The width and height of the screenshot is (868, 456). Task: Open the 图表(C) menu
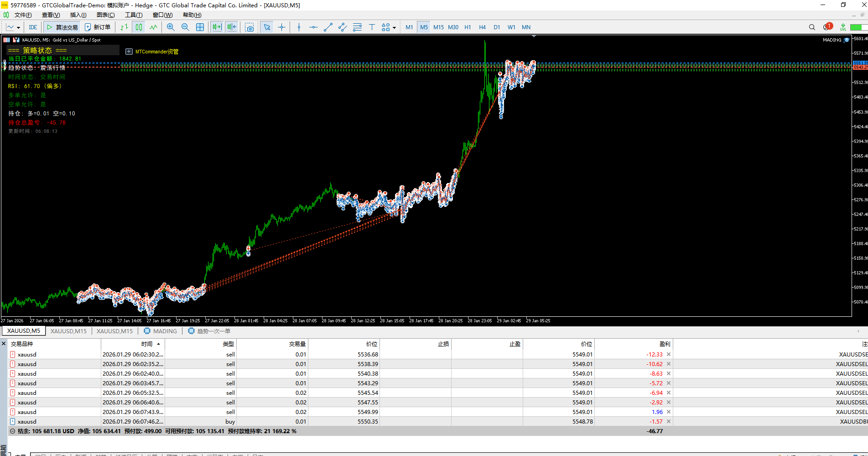pos(106,15)
